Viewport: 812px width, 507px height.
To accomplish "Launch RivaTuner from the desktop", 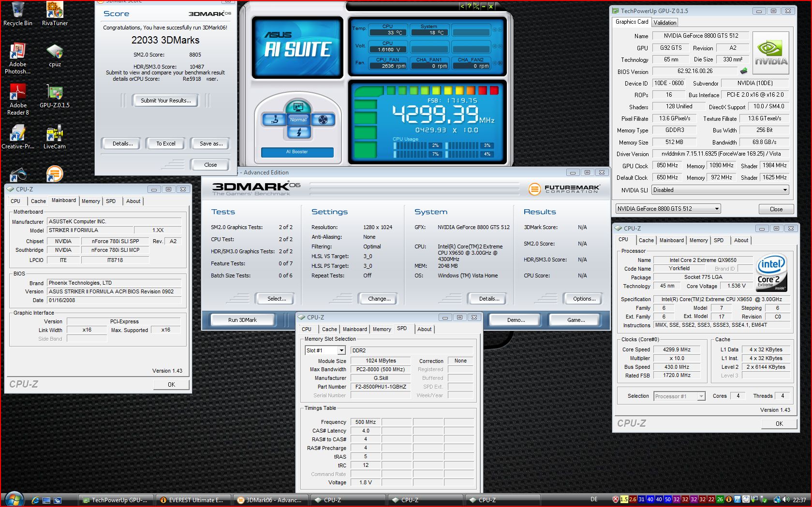I will 55,14.
